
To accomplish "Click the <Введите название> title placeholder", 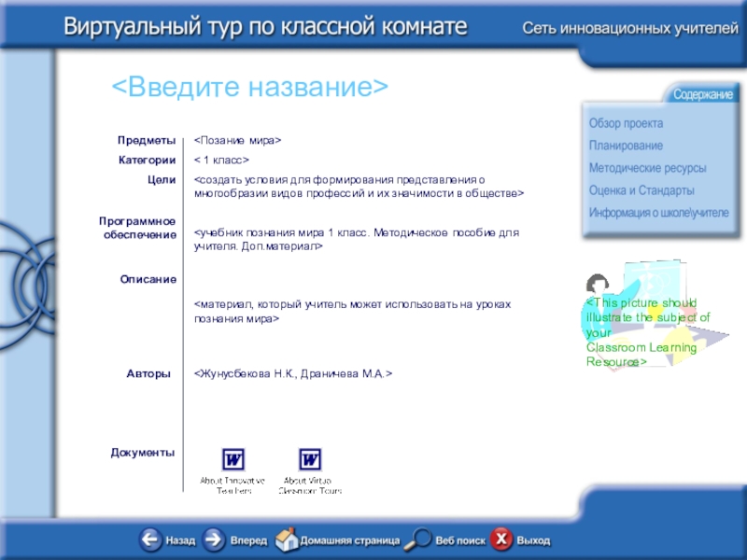I will 249,88.
